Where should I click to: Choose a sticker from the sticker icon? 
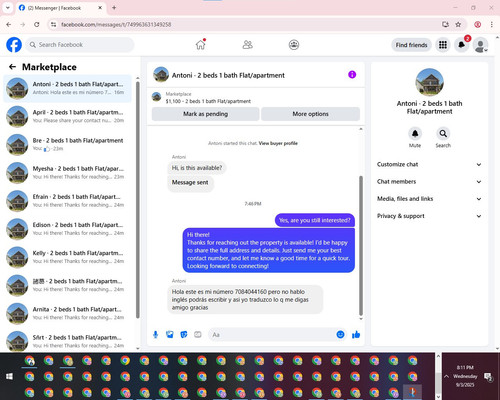pyautogui.click(x=184, y=334)
